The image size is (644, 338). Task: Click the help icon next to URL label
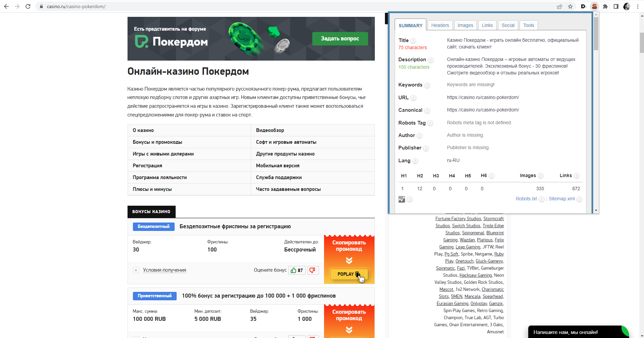(414, 98)
